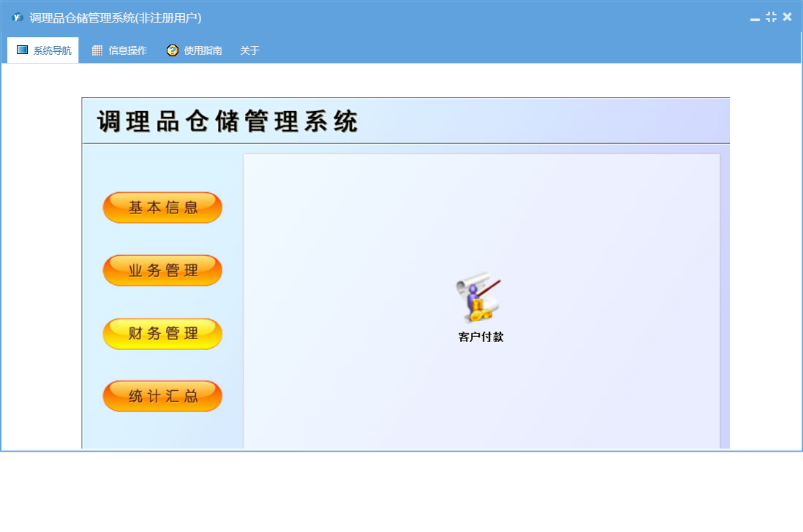The width and height of the screenshot is (803, 532).
Task: Restore down the application window
Action: [771, 17]
